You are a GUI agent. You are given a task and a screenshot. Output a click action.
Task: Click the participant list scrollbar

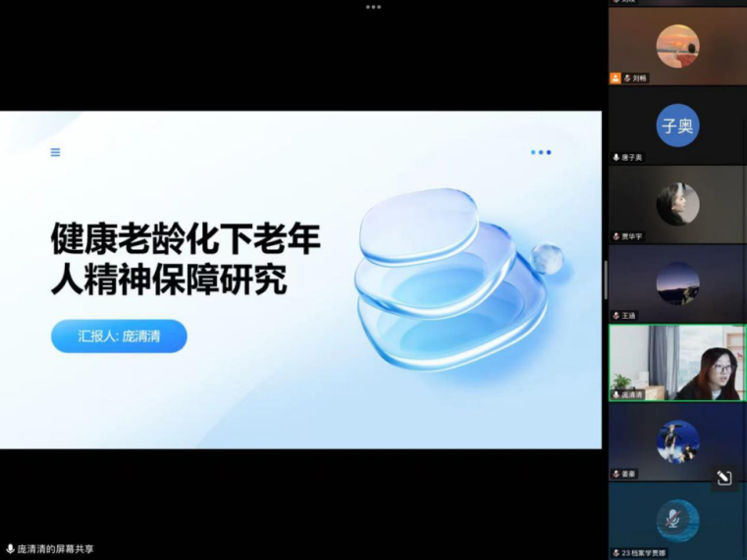(x=605, y=280)
